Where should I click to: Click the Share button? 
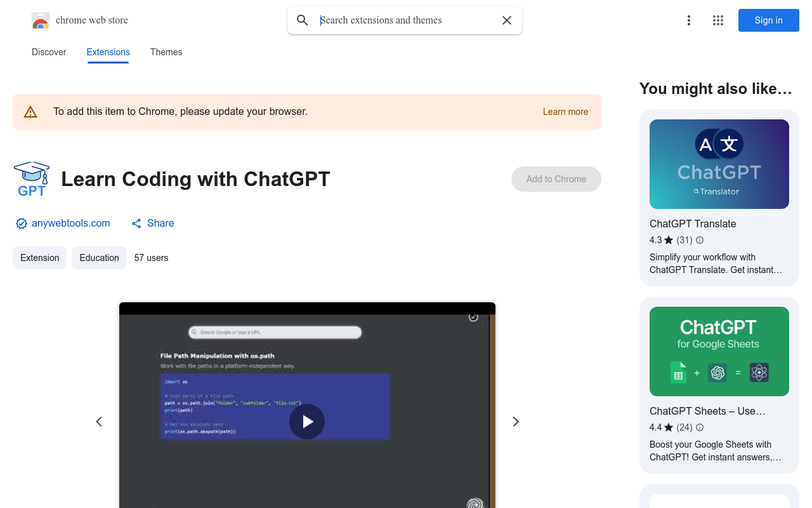(153, 224)
